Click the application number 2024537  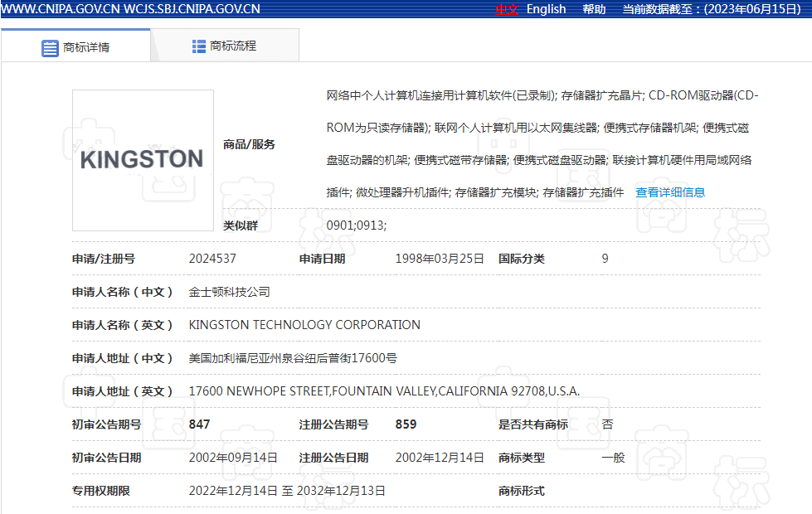pos(212,259)
